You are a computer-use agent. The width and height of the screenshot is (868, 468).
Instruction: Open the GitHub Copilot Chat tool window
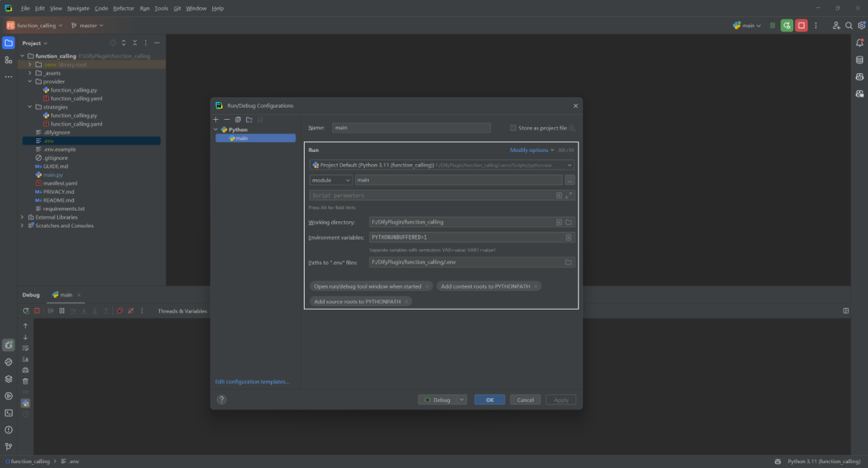click(x=860, y=94)
